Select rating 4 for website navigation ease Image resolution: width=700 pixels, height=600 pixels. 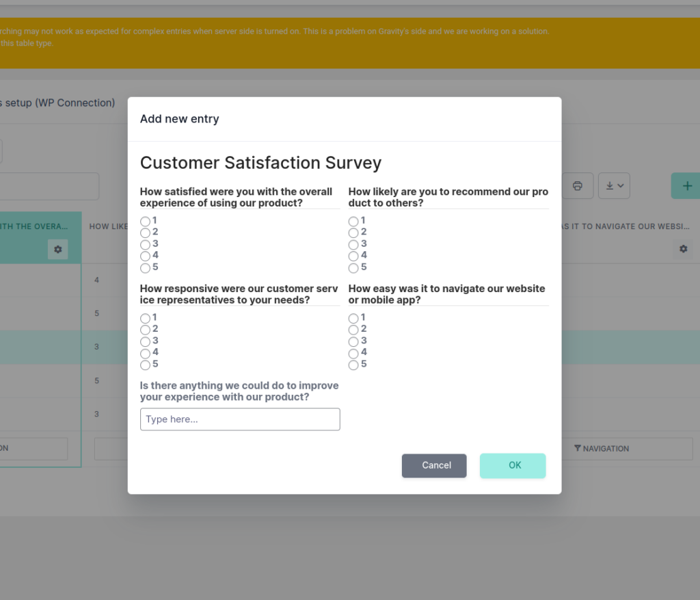353,352
